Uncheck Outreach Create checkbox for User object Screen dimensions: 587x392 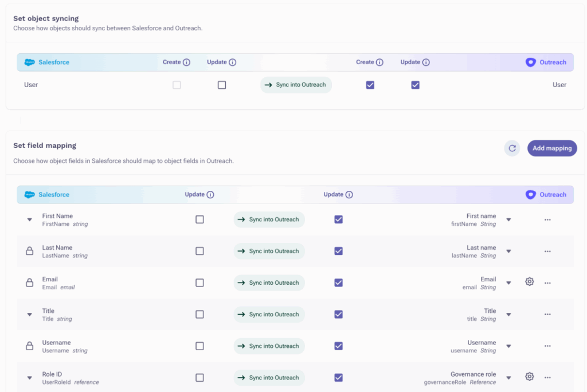click(x=370, y=85)
